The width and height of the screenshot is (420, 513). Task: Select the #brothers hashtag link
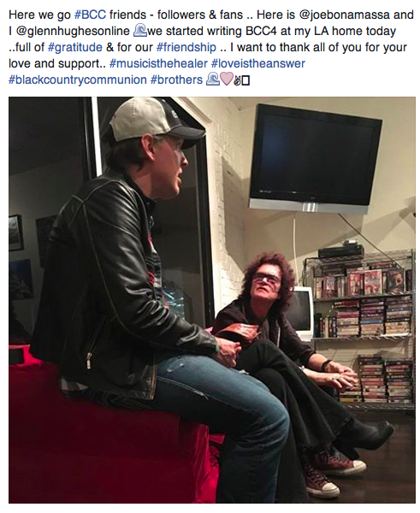tap(177, 80)
